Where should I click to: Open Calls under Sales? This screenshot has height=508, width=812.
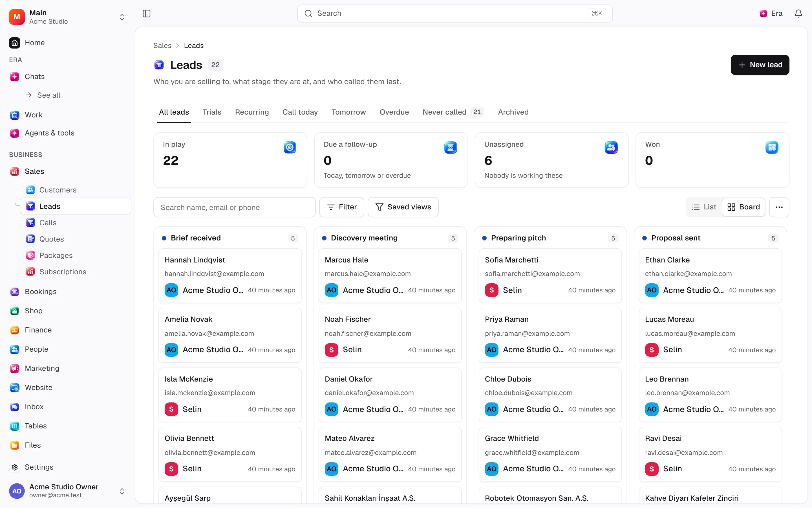(x=48, y=223)
